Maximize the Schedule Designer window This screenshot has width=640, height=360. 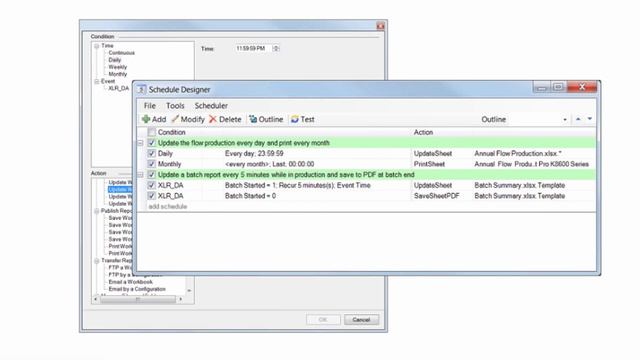click(x=558, y=87)
